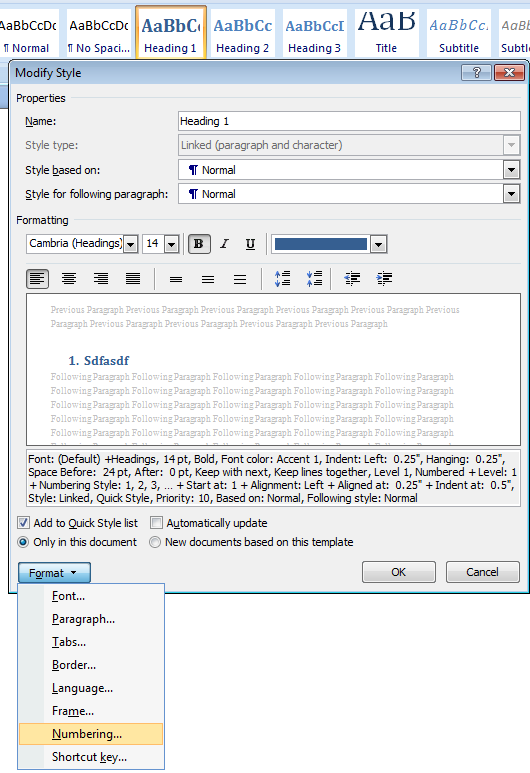Image resolution: width=530 pixels, height=773 pixels.
Task: Apply the Heading 1 style from gallery
Action: click(171, 33)
